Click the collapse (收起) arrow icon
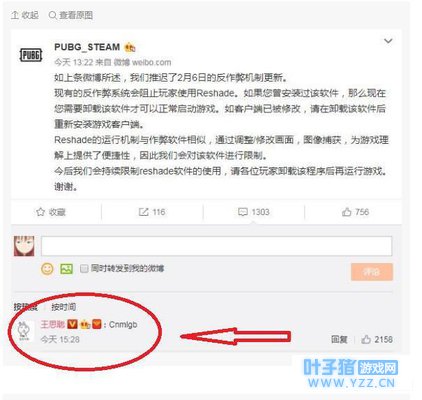Screen dimensions: 422x400 pyautogui.click(x=15, y=15)
